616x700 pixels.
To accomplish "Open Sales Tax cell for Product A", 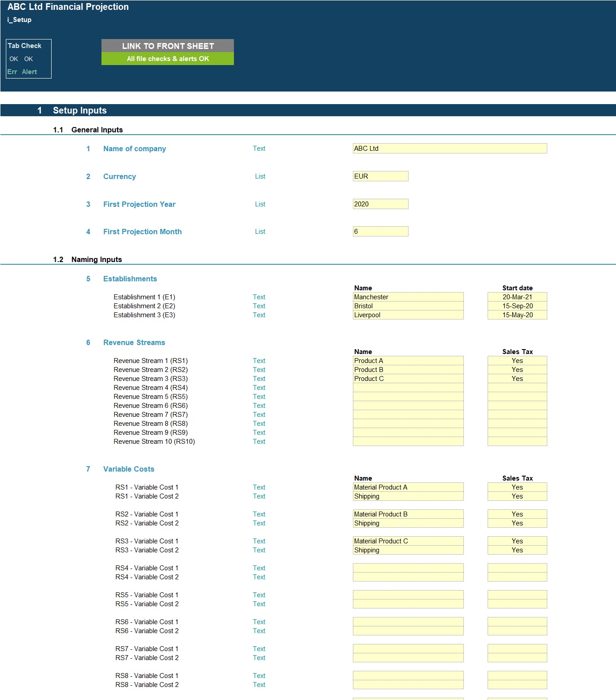I will [x=517, y=361].
